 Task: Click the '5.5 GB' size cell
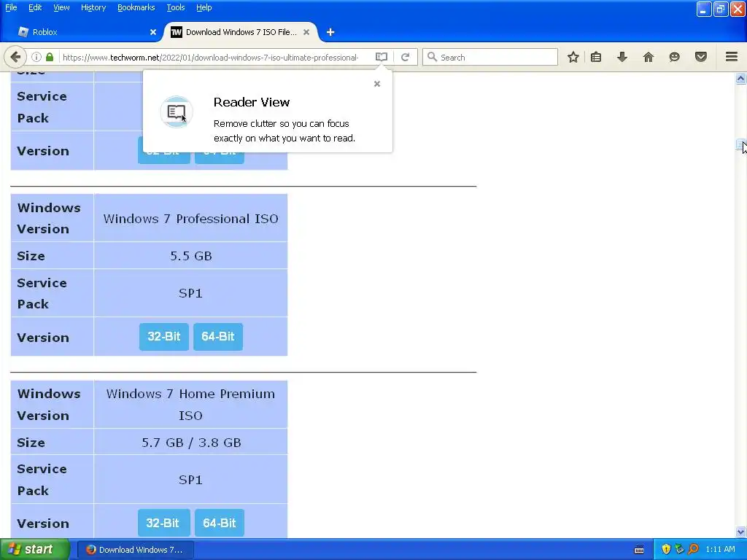190,256
